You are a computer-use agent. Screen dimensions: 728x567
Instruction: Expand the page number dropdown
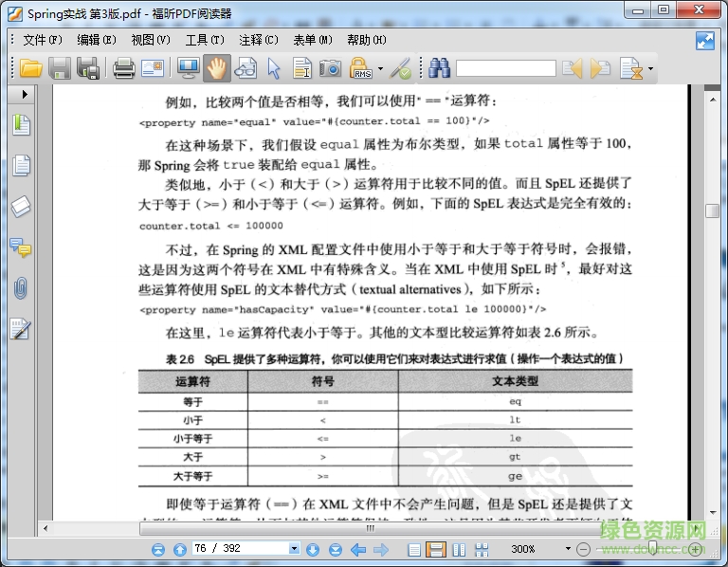294,550
